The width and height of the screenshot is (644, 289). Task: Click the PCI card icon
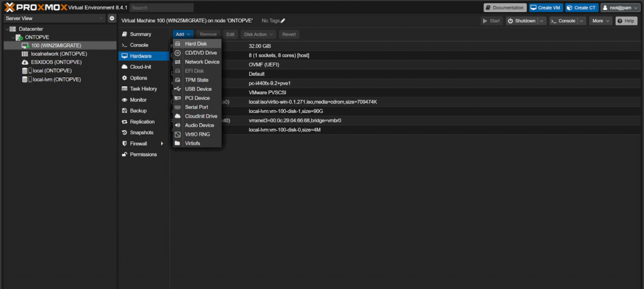point(177,98)
